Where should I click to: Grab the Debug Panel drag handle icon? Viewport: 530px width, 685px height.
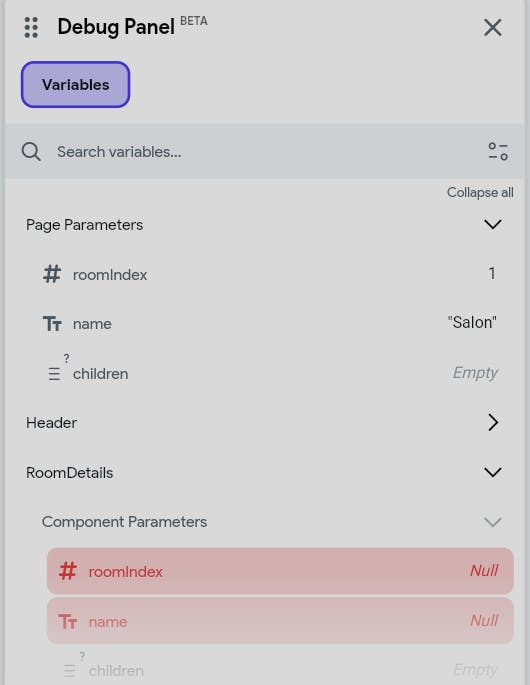click(31, 28)
